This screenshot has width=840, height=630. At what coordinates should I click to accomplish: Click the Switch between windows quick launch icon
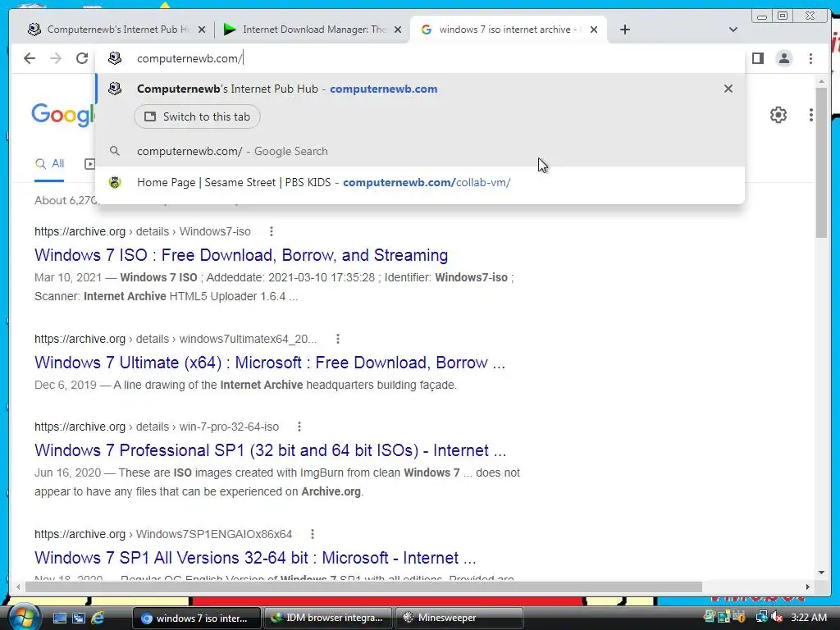(x=79, y=618)
